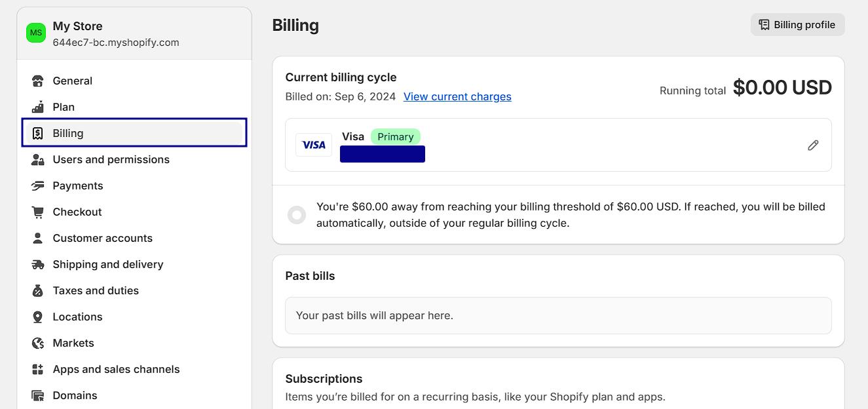Open the General settings menu item

[134, 81]
